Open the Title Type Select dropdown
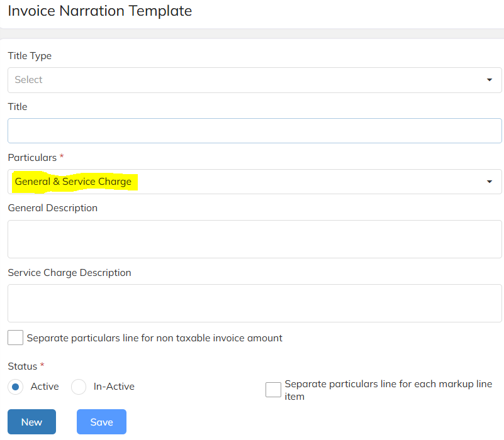Image resolution: width=504 pixels, height=440 pixels. (255, 80)
